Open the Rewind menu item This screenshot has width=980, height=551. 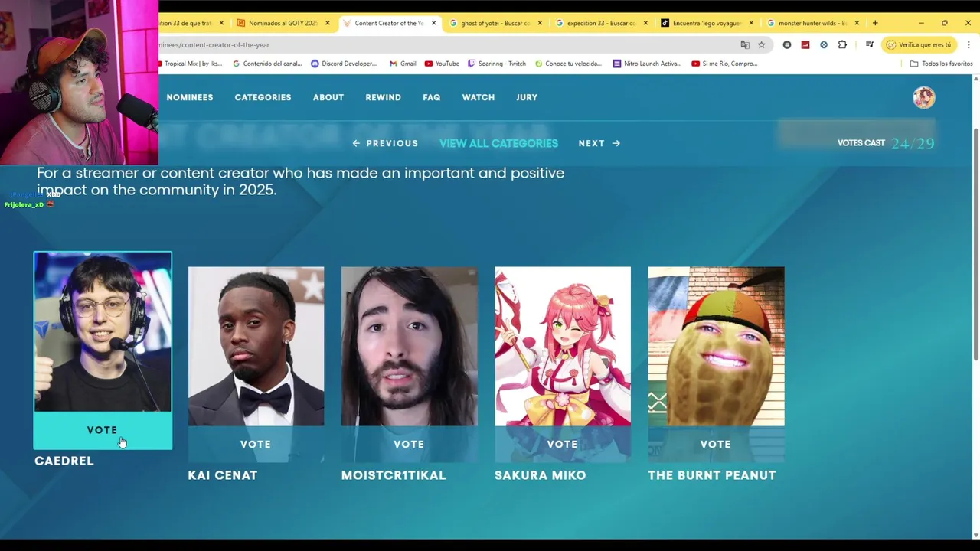[x=383, y=97]
